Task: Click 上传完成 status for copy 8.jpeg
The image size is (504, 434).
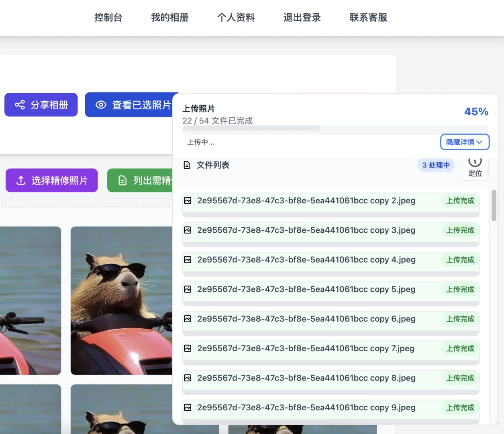Action: point(460,378)
